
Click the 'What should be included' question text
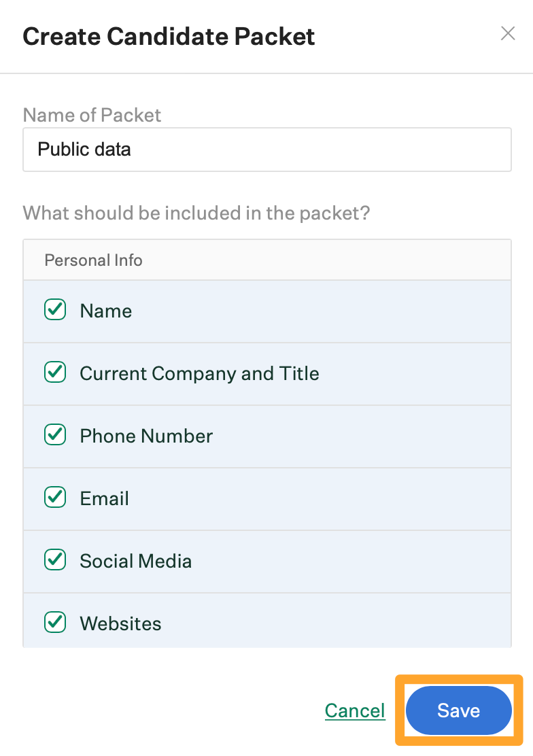pyautogui.click(x=196, y=213)
